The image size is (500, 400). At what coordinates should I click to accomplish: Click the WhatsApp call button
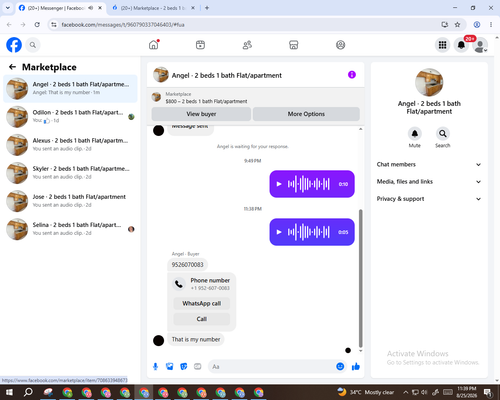(202, 303)
